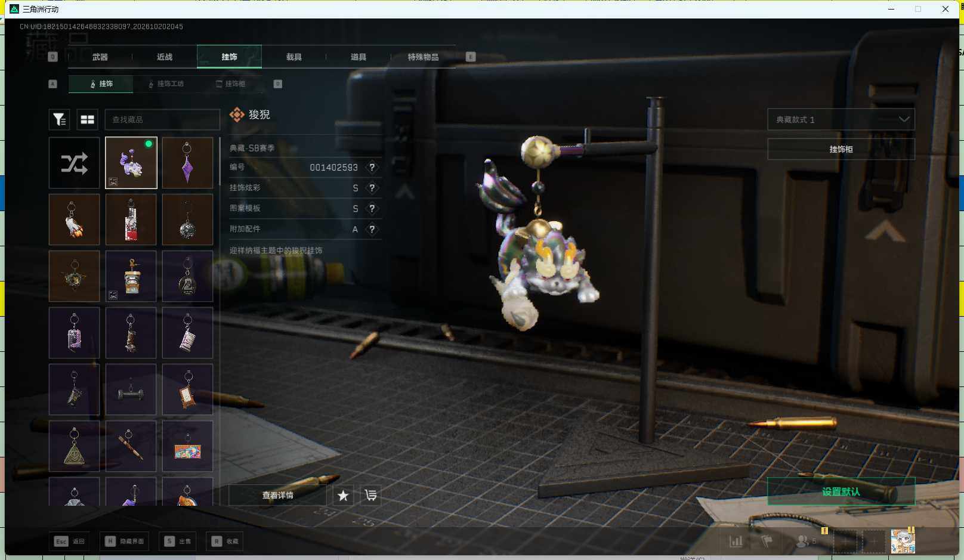Switch to the 近战 tab

coord(165,57)
